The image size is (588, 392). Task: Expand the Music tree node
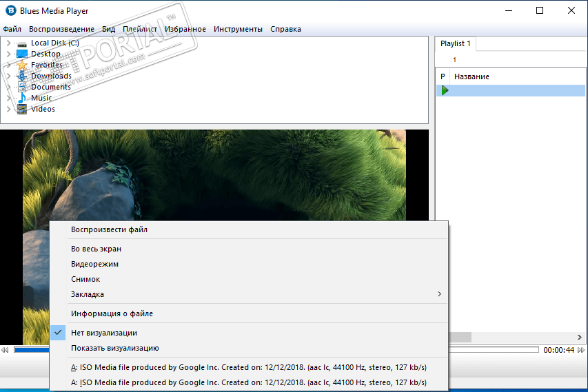pos(9,99)
